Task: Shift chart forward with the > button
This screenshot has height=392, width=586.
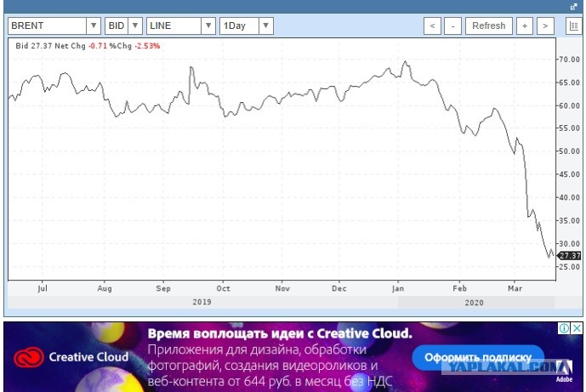Action: coord(545,26)
